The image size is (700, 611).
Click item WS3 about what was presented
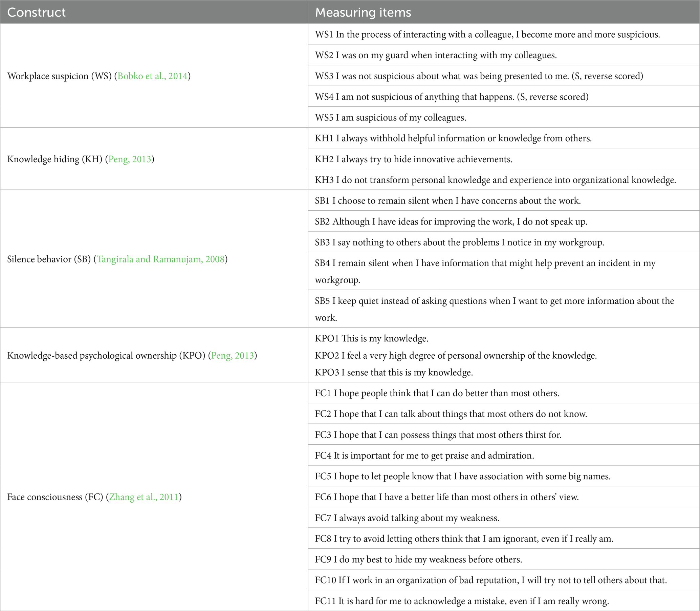pyautogui.click(x=479, y=76)
